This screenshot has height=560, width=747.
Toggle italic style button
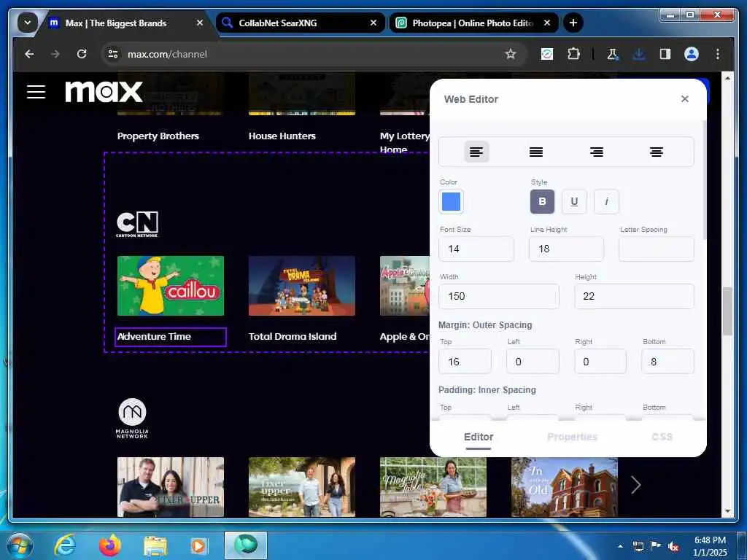[x=606, y=201]
